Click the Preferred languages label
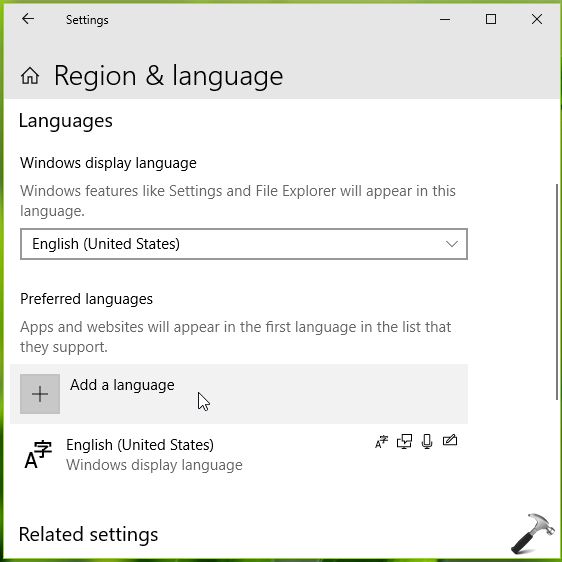Viewport: 562px width, 562px height. pyautogui.click(x=86, y=299)
